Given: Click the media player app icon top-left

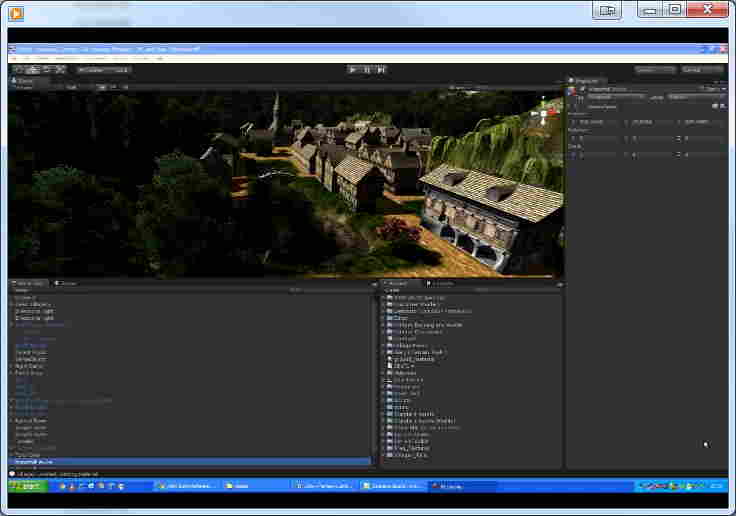Looking at the screenshot, I should (x=16, y=13).
